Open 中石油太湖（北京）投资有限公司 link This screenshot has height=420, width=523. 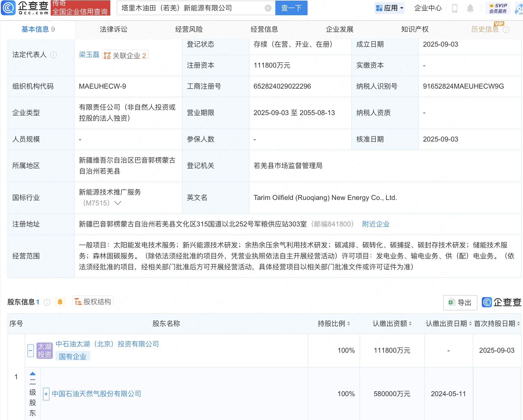point(107,344)
